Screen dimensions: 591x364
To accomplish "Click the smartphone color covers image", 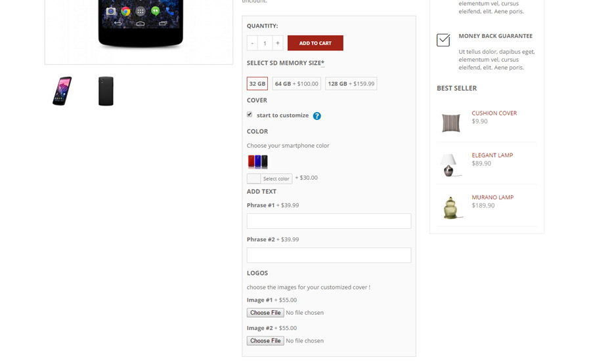I will tap(258, 161).
